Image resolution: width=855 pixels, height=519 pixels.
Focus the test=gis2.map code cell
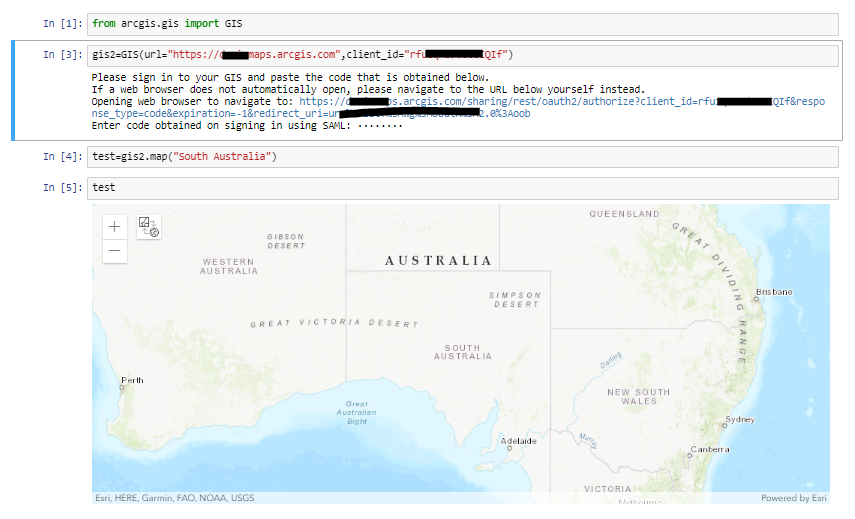click(462, 157)
